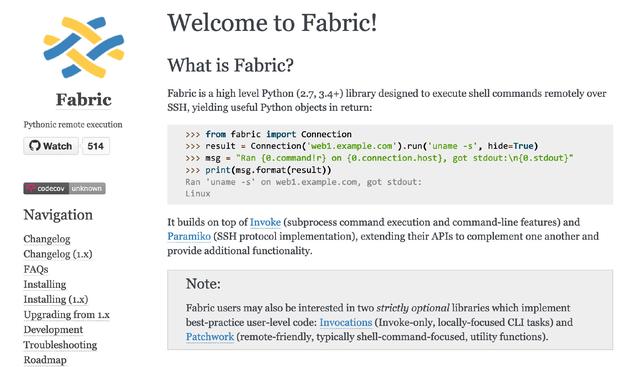Click the Fabric woven logo image
This screenshot has height=367, width=640.
(84, 47)
